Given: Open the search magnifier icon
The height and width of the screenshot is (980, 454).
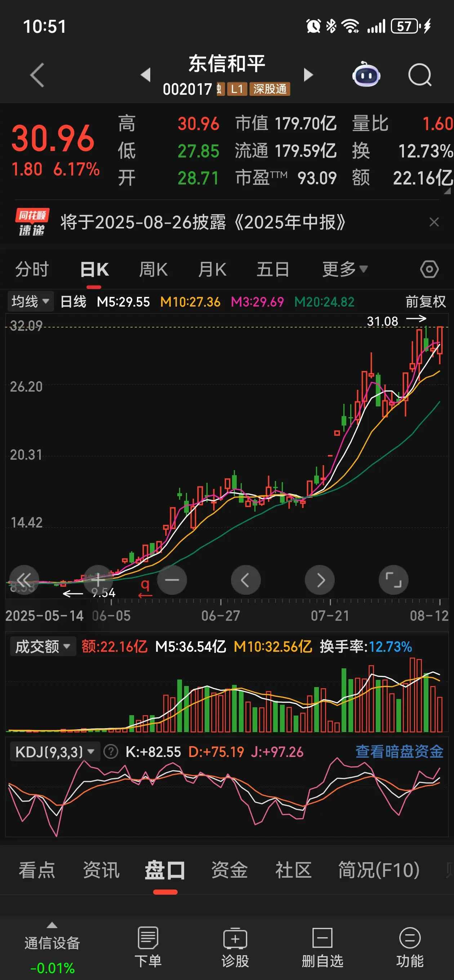Looking at the screenshot, I should pyautogui.click(x=420, y=75).
